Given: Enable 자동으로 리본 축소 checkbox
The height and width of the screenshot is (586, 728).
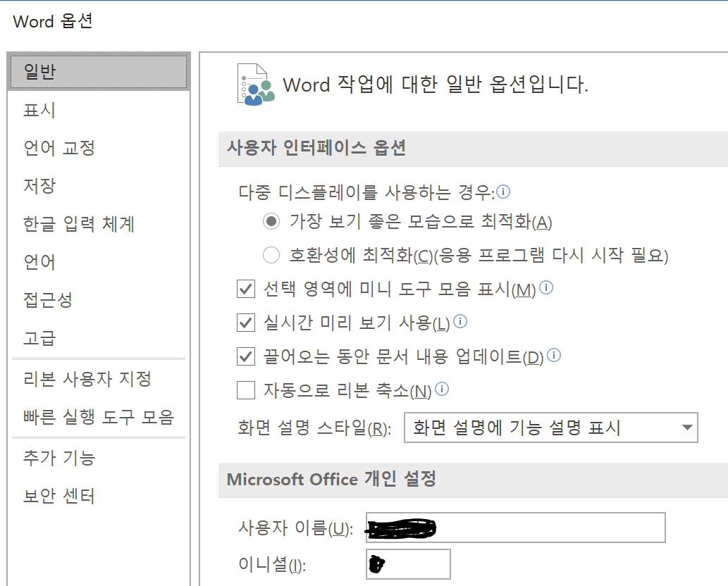Looking at the screenshot, I should (246, 390).
